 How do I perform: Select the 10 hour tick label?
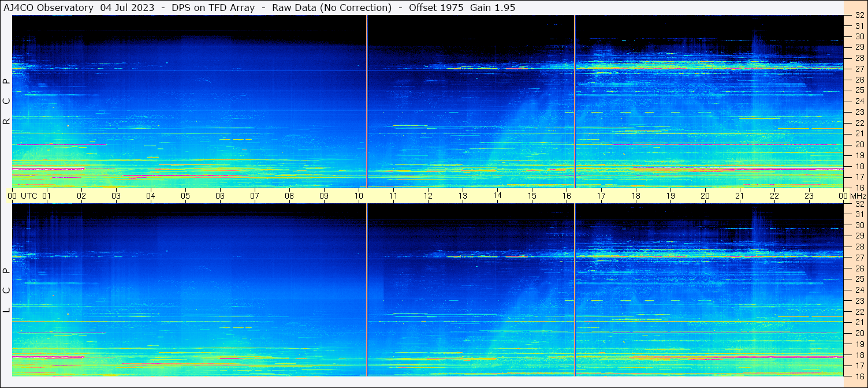pyautogui.click(x=359, y=196)
